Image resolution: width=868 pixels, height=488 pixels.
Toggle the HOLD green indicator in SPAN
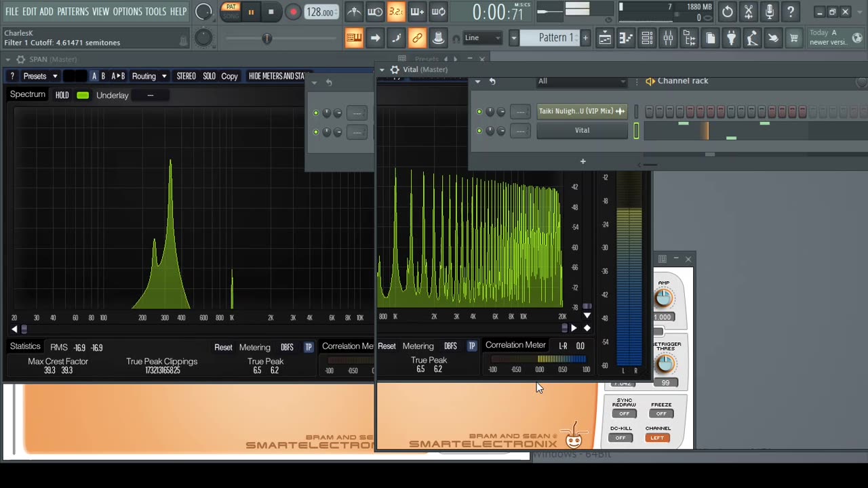[83, 95]
